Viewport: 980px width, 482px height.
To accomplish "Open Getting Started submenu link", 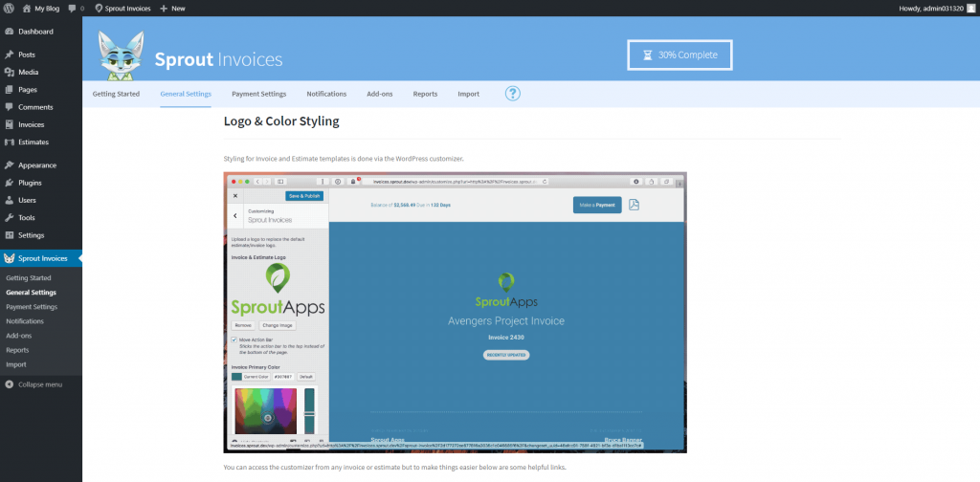I will (x=29, y=278).
